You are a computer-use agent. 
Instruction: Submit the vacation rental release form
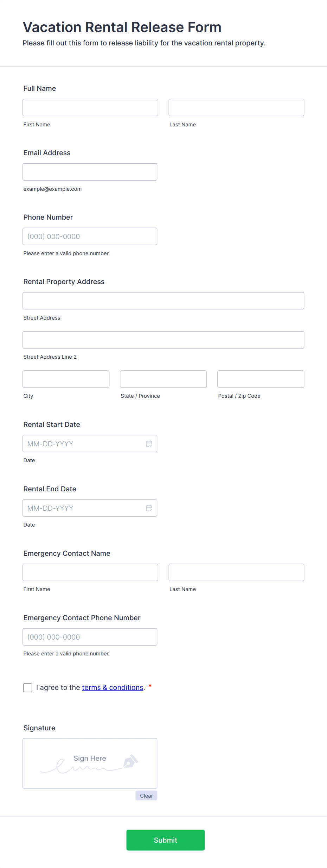click(166, 840)
